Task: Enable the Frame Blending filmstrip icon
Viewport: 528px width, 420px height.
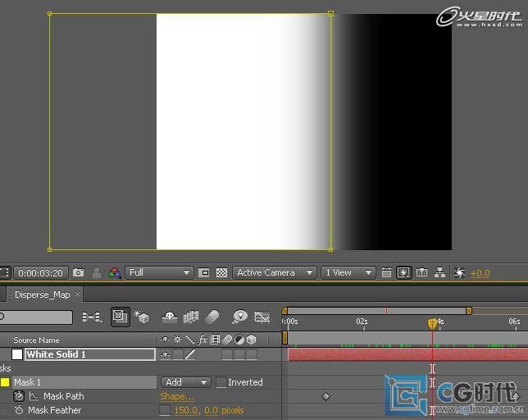Action: point(191,317)
